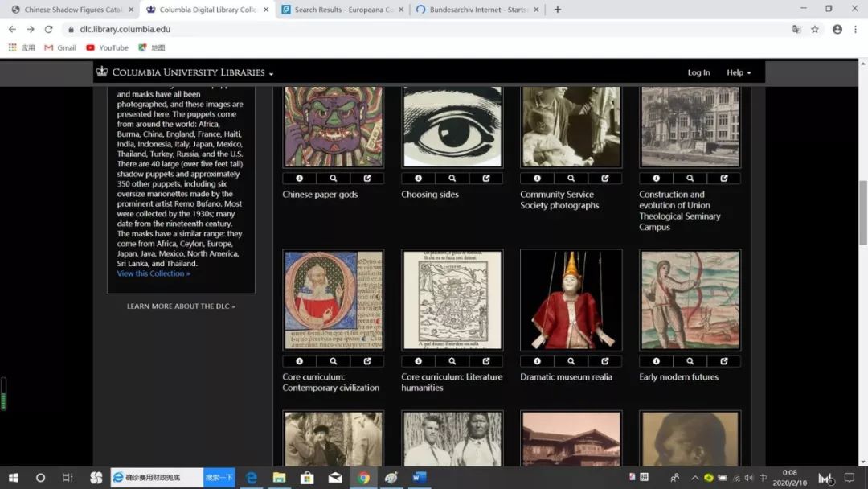Open File Explorer from the taskbar
Image resolution: width=868 pixels, height=489 pixels.
point(279,478)
